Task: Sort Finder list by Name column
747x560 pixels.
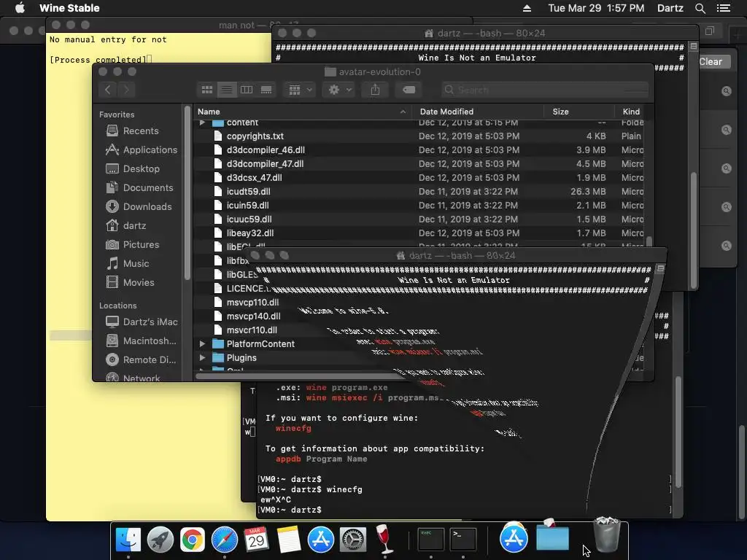Action: pos(303,112)
